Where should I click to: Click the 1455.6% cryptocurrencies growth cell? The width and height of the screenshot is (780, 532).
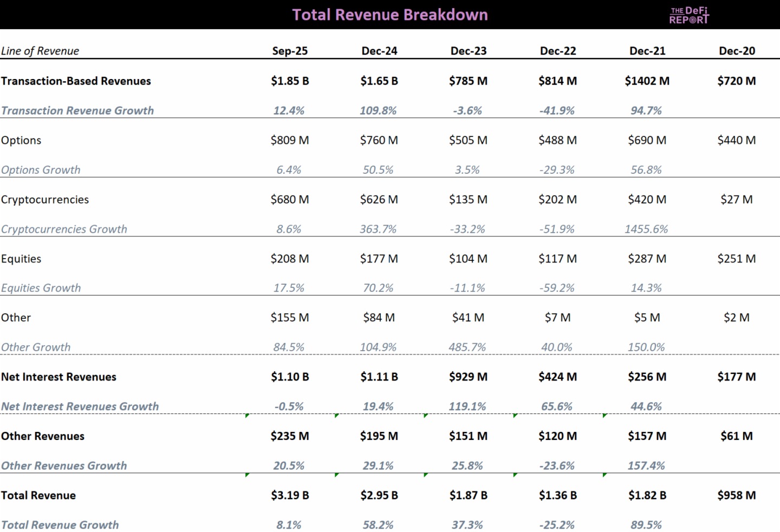pos(646,229)
